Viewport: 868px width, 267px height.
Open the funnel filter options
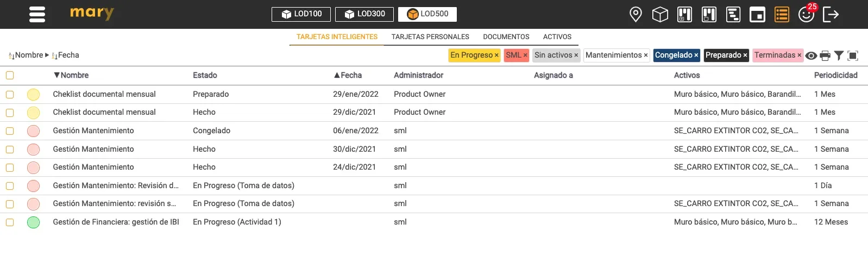pyautogui.click(x=839, y=55)
